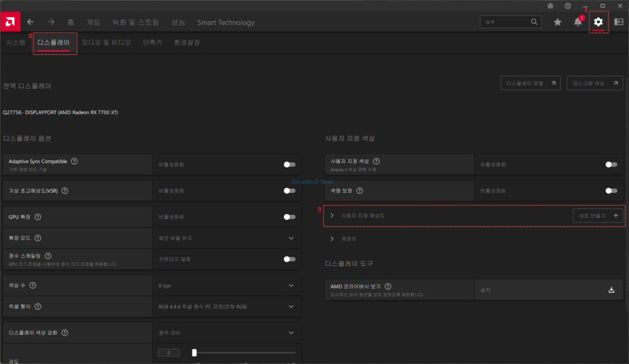Click the 디스플레이 옵션 heading
Image resolution: width=629 pixels, height=364 pixels.
[27, 138]
